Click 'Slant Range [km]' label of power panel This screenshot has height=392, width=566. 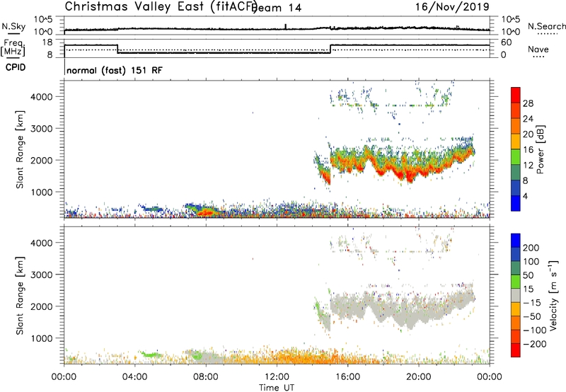click(20, 149)
